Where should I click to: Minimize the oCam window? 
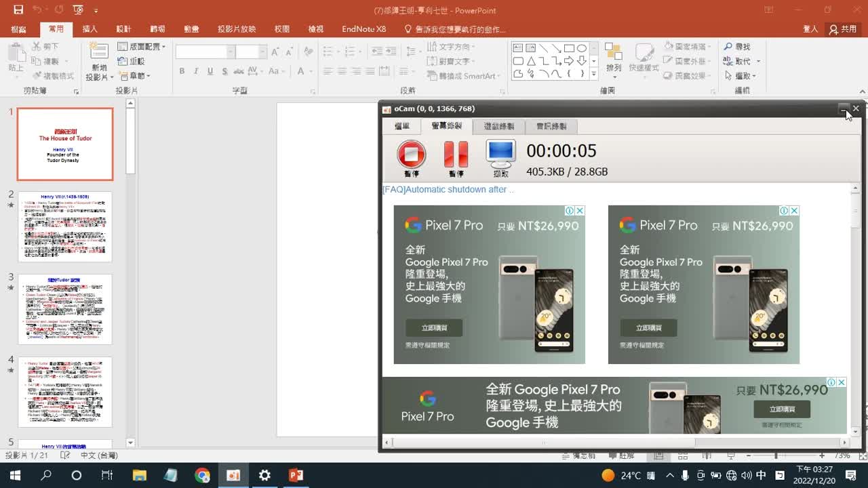pos(843,108)
